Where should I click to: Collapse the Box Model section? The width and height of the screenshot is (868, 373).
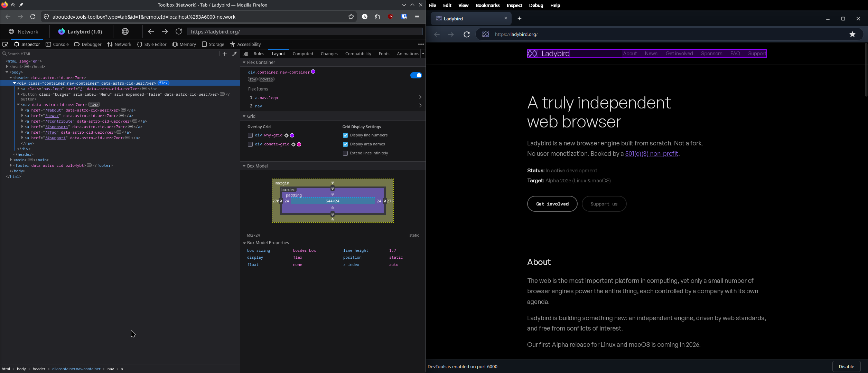click(244, 166)
